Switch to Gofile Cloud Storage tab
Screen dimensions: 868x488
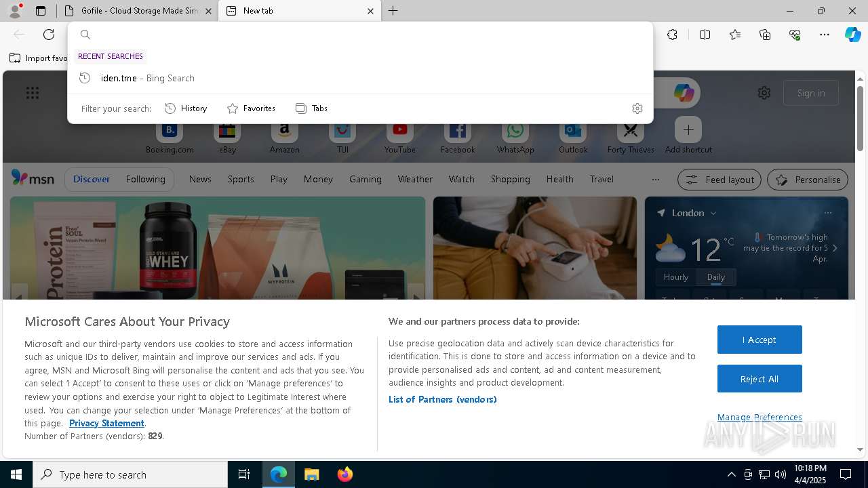tap(138, 11)
